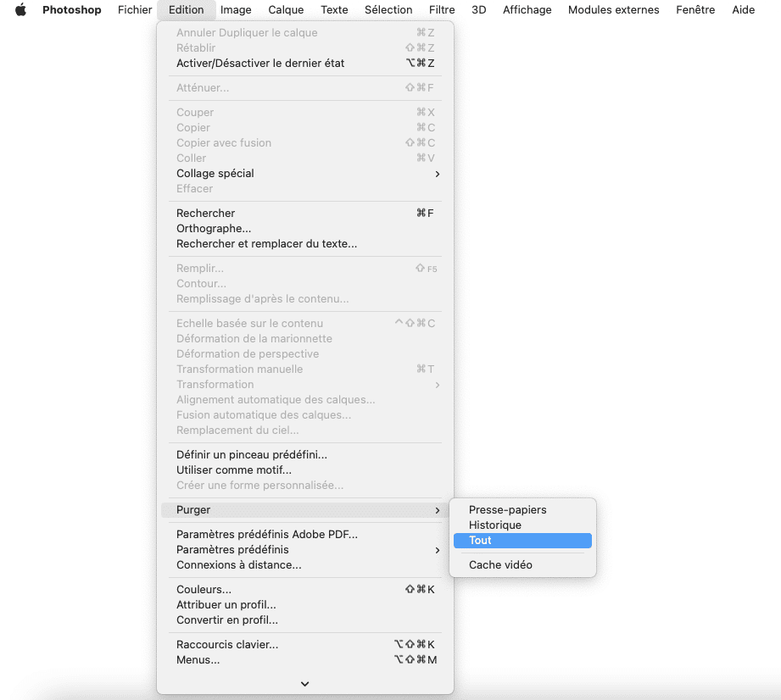
Task: Click the Photoshop application menu
Action: click(x=72, y=10)
